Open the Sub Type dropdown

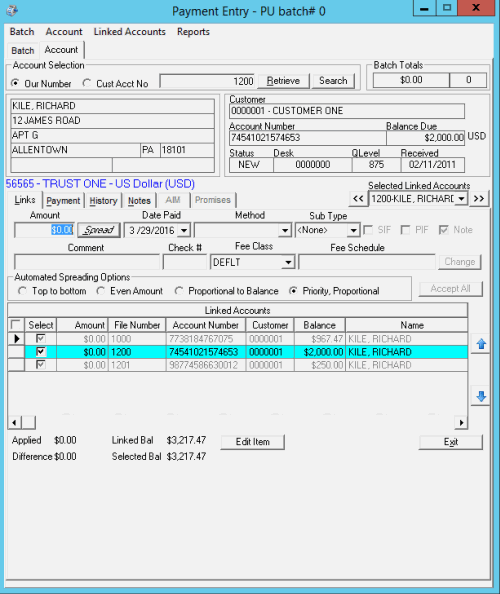pyautogui.click(x=353, y=230)
